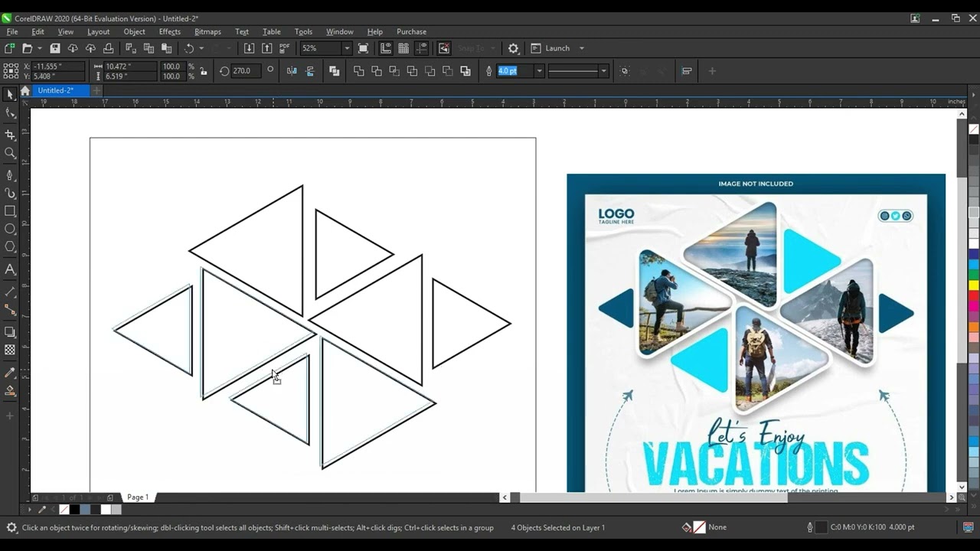The height and width of the screenshot is (551, 980).
Task: Click the Intersect shapes icon
Action: pyautogui.click(x=394, y=71)
